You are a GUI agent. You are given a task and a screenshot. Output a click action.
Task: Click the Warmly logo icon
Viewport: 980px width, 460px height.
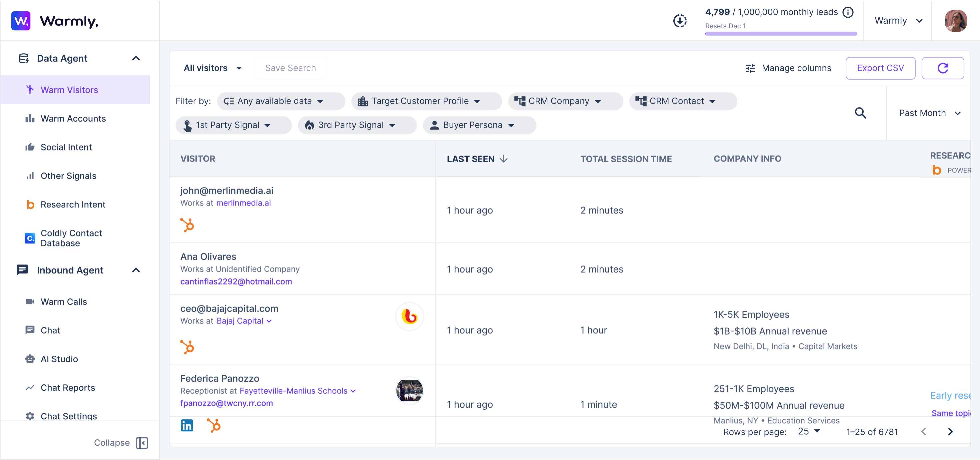(x=21, y=21)
